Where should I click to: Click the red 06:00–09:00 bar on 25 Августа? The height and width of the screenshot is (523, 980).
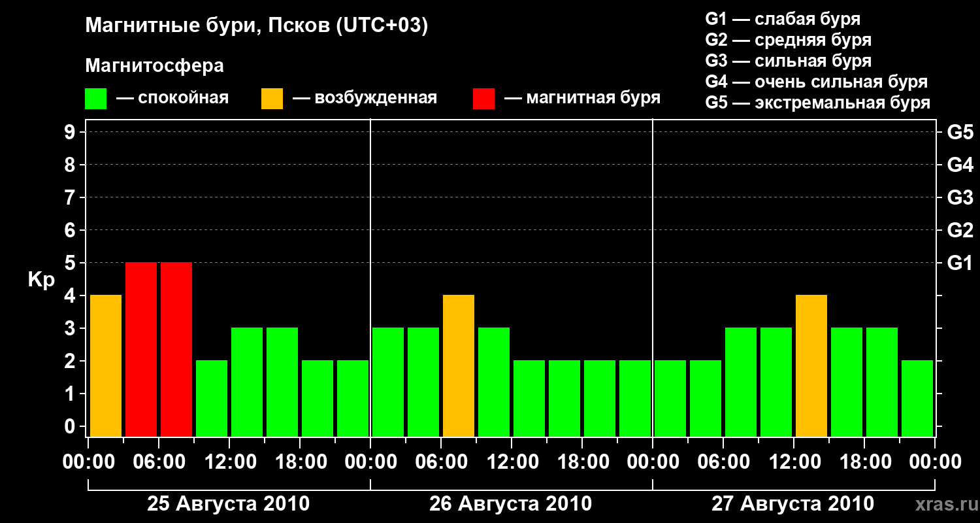pyautogui.click(x=176, y=349)
